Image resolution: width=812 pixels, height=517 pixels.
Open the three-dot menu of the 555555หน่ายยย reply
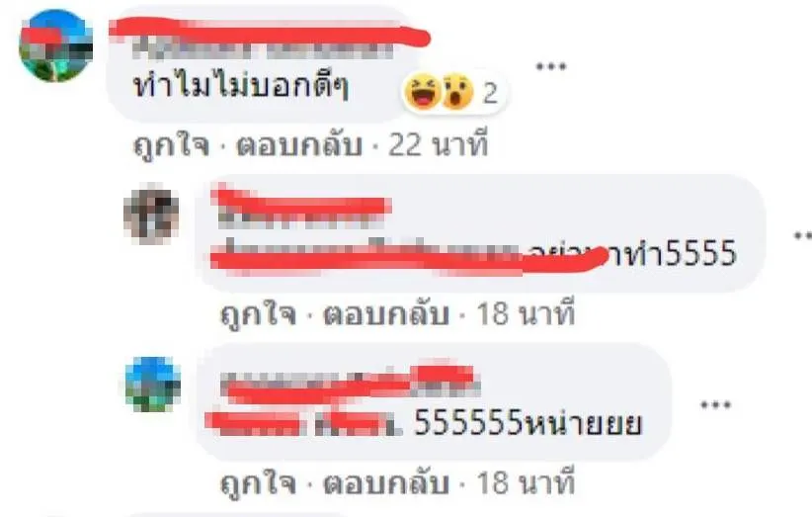coord(716,404)
